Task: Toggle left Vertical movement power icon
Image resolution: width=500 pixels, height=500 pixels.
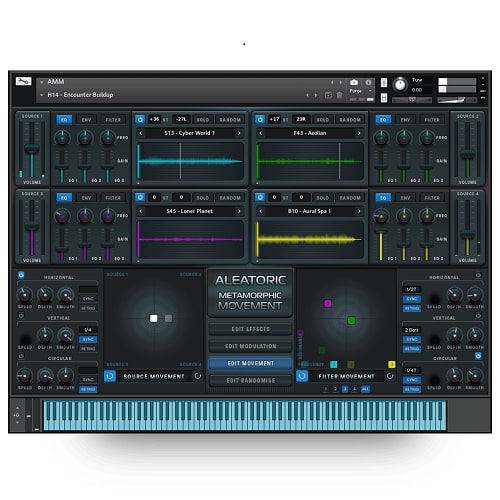Action: coord(21,315)
